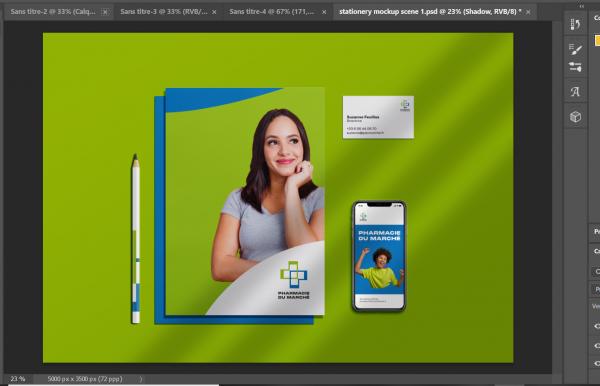This screenshot has height=386, width=600.
Task: Expand the status bar arrow menu
Action: (x=141, y=379)
